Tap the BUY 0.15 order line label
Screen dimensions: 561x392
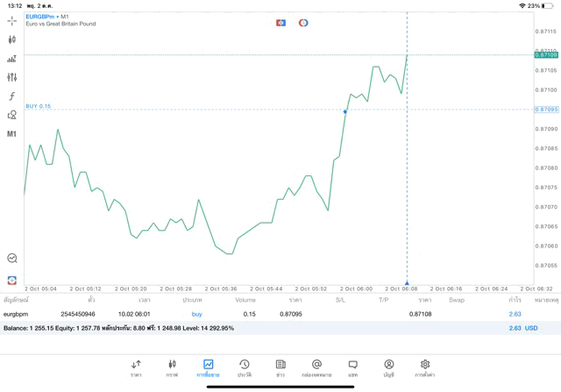pos(39,106)
